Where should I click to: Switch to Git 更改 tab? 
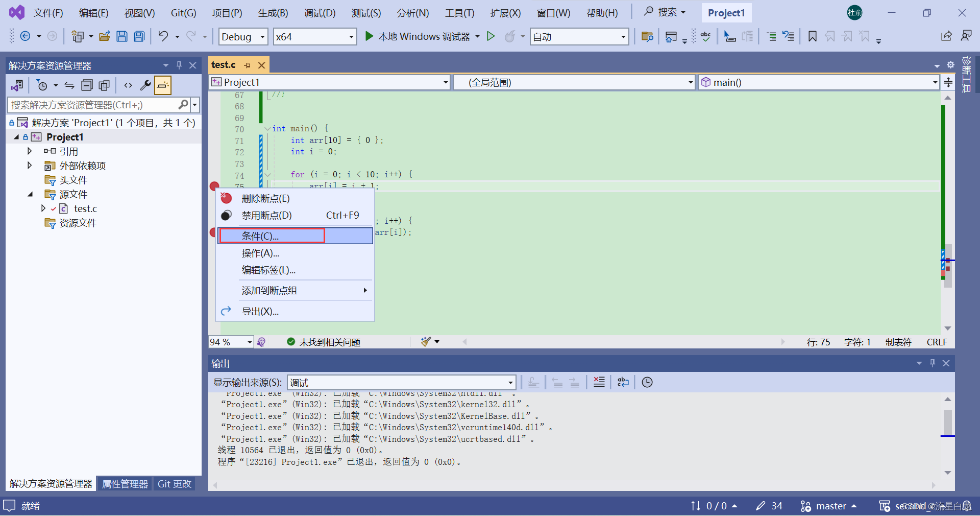[174, 483]
